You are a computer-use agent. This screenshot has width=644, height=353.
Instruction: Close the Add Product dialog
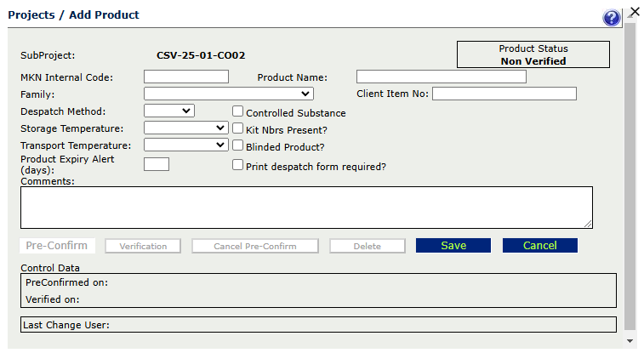(x=635, y=12)
